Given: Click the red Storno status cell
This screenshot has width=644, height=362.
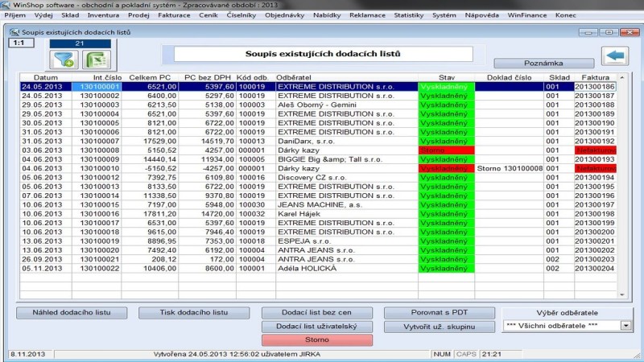Looking at the screenshot, I should (x=446, y=150).
